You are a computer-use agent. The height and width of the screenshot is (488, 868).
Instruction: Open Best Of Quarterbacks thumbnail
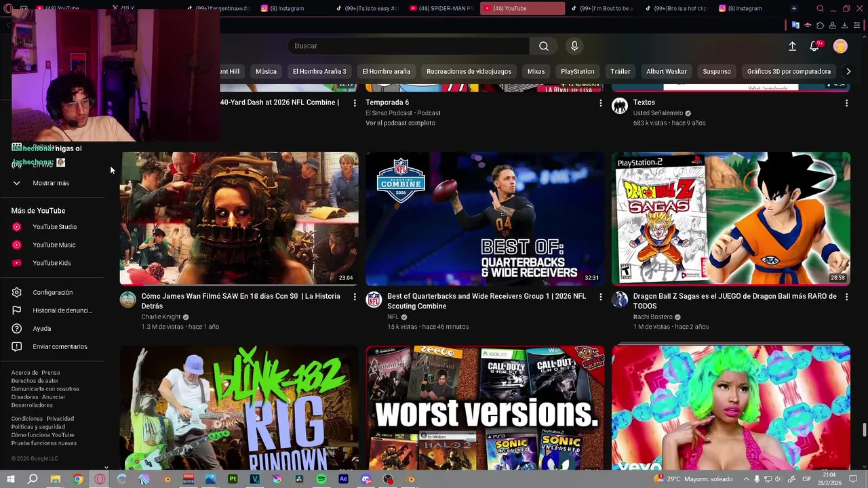click(485, 218)
